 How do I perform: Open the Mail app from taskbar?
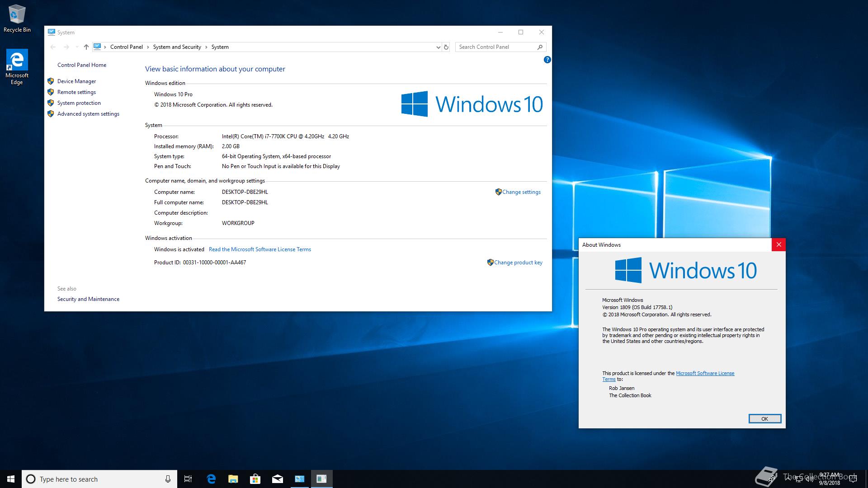[x=277, y=479]
